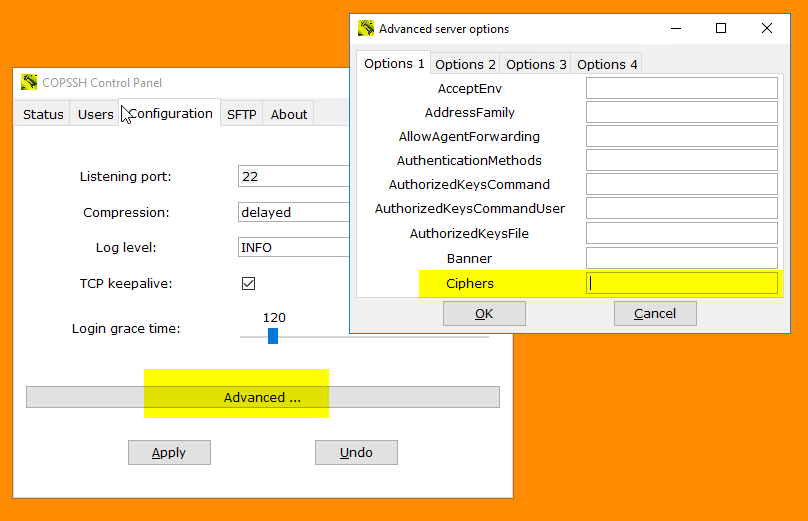
Task: Switch to the Options 2 tab
Action: point(465,64)
